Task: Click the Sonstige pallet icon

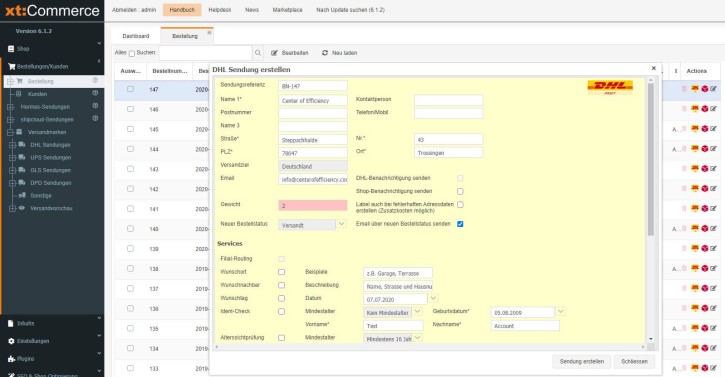Action: 22,195
